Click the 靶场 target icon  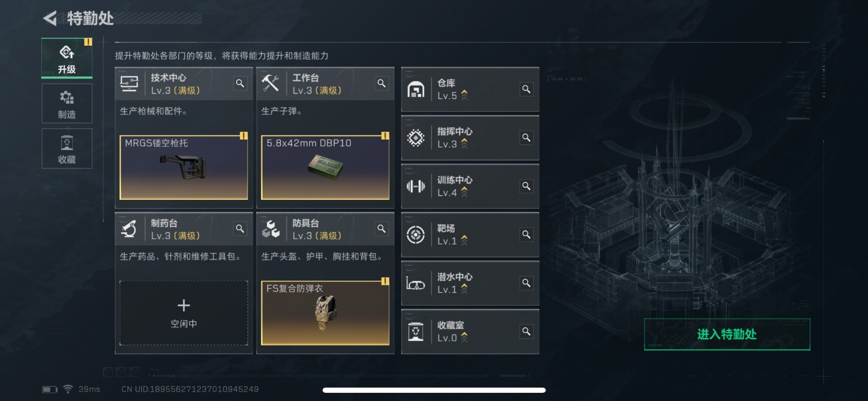point(416,235)
